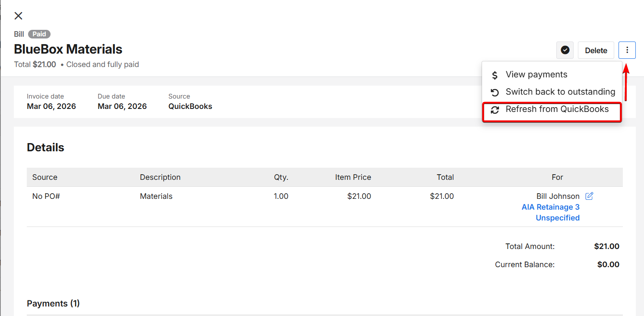Viewport: 644px width, 316px height.
Task: Choose Switch back to outstanding
Action: 560,92
